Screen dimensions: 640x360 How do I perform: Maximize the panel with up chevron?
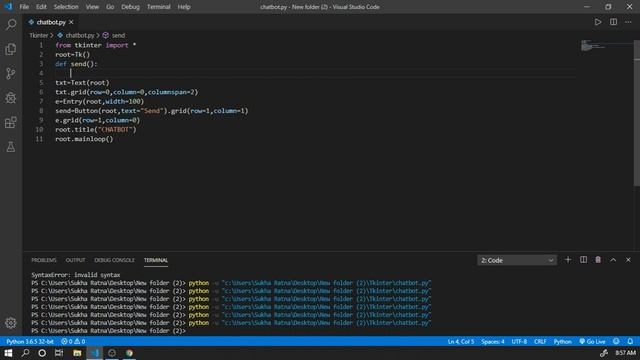(x=613, y=260)
